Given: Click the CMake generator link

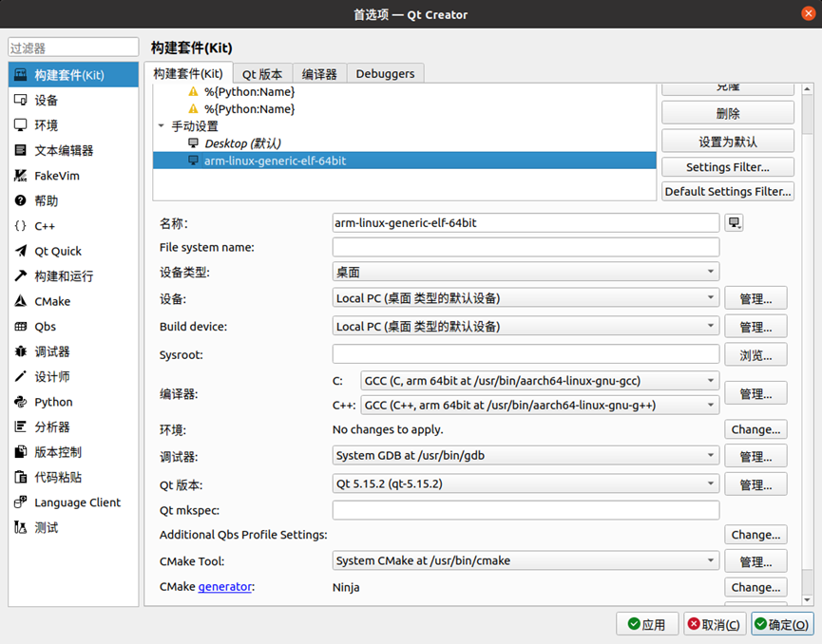Looking at the screenshot, I should 224,587.
